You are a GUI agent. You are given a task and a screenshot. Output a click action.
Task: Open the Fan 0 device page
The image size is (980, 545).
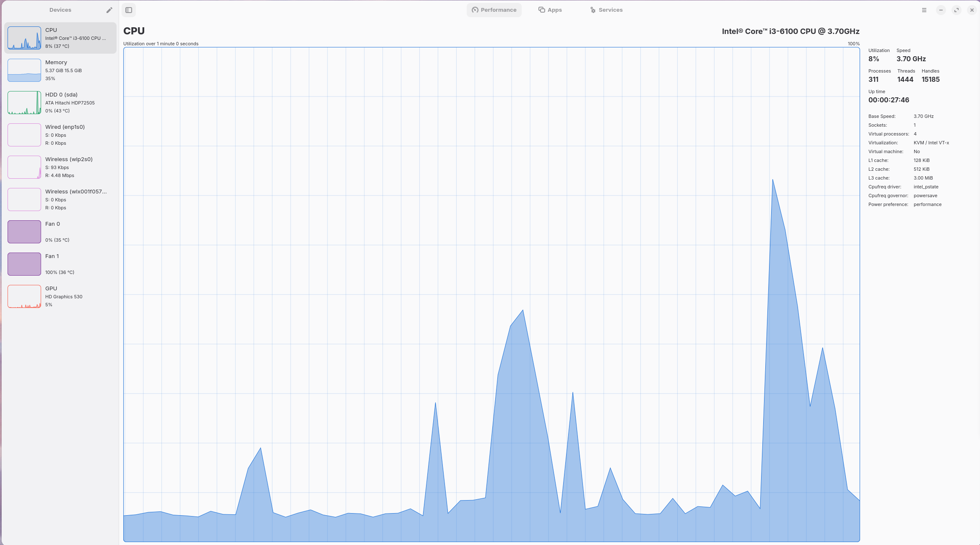60,232
